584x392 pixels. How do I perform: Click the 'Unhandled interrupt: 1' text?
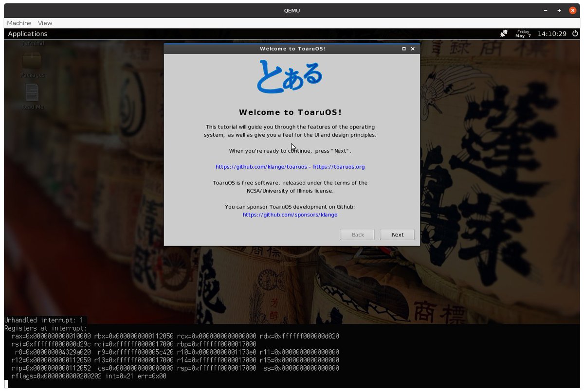click(x=44, y=320)
